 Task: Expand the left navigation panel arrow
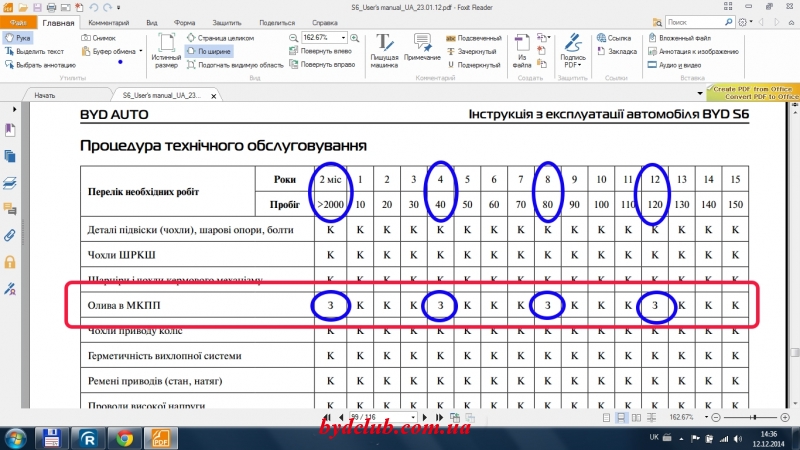click(x=14, y=109)
